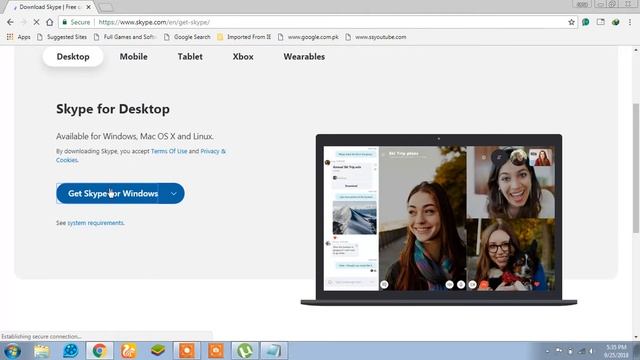Open UC Browser in the taskbar

tap(128, 351)
